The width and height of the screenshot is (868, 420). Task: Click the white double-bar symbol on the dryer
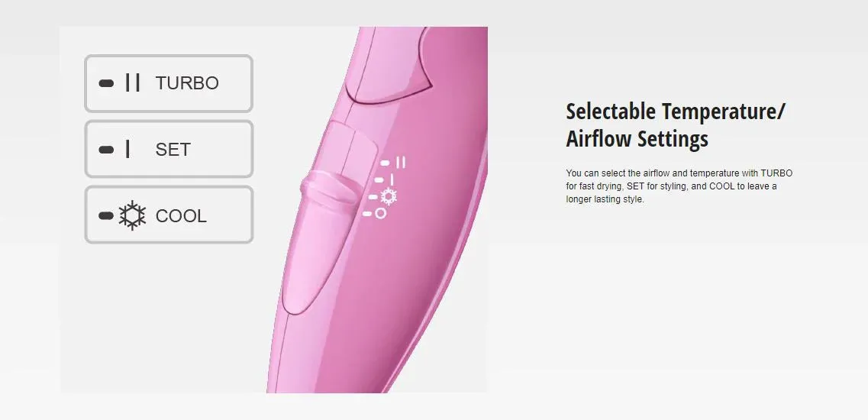tap(402, 162)
